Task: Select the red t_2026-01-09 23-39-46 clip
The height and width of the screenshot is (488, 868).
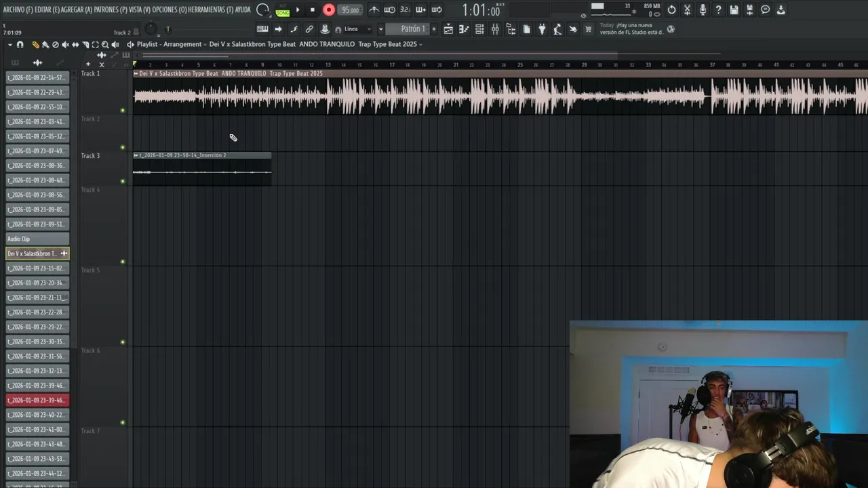Action: 37,400
